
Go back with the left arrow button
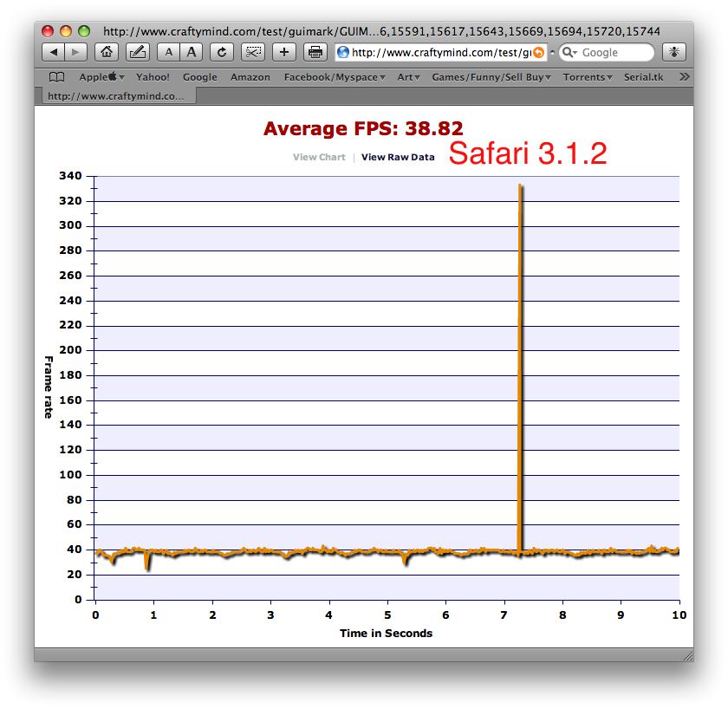[x=54, y=53]
